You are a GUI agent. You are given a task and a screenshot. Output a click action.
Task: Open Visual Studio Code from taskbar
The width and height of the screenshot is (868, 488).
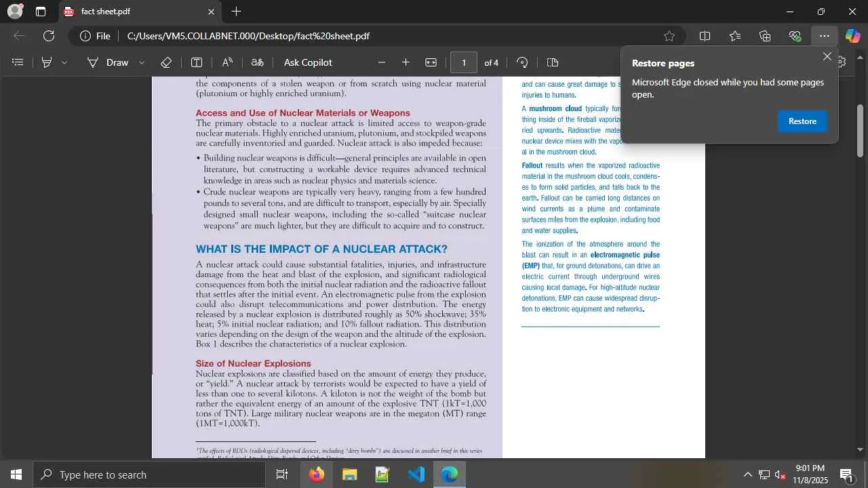tap(416, 474)
